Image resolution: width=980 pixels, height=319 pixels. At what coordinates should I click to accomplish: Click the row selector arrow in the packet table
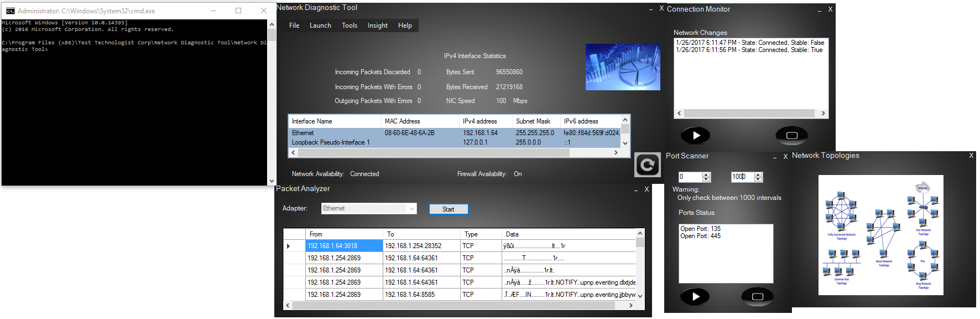(288, 246)
